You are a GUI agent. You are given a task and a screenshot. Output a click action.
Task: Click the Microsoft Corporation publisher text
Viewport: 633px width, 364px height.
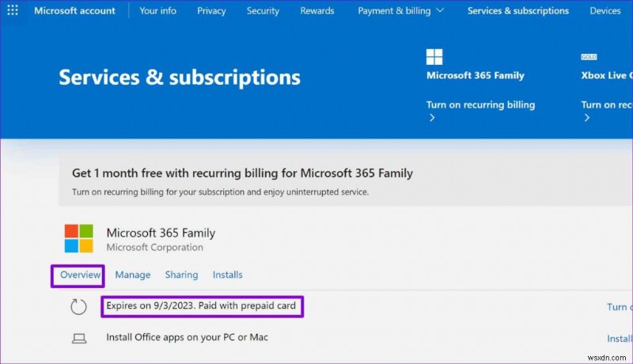[154, 248]
